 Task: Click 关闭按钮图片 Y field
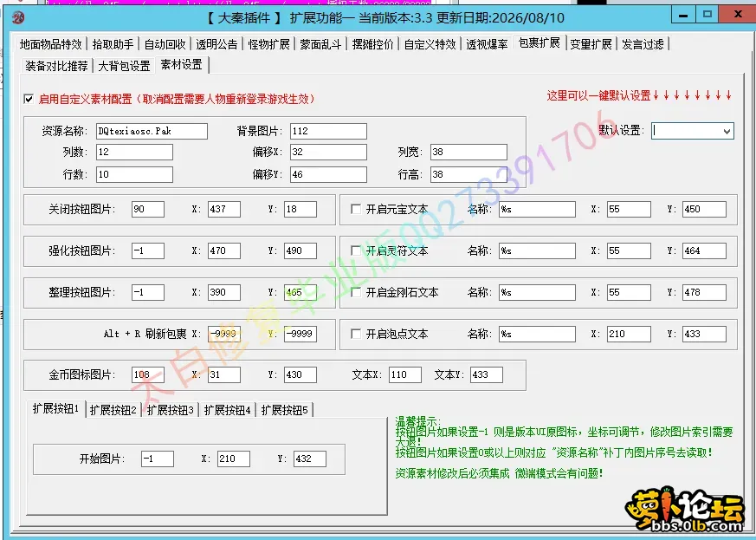click(300, 209)
